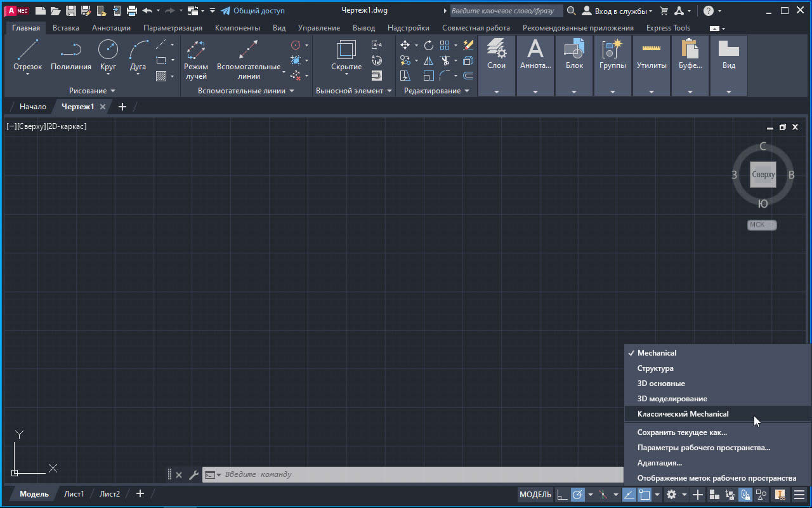Toggle annotation lock icon in status bar
This screenshot has width=812, height=508.
pos(743,494)
